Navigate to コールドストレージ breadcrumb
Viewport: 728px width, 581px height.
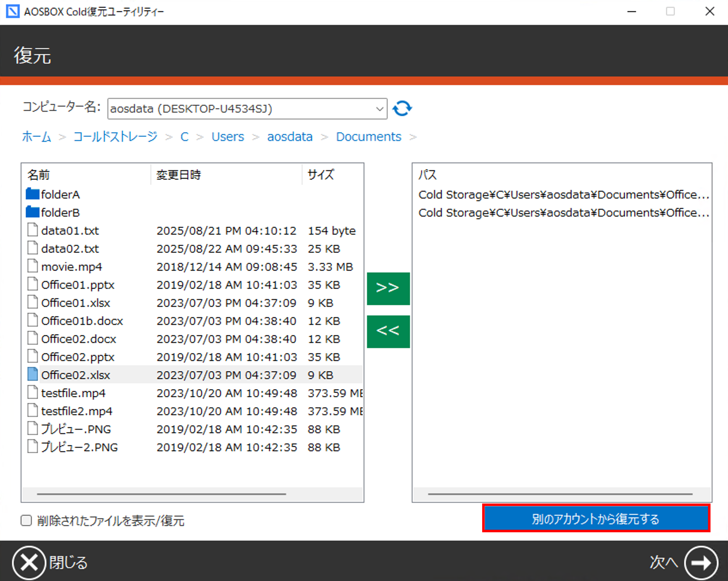(x=115, y=137)
